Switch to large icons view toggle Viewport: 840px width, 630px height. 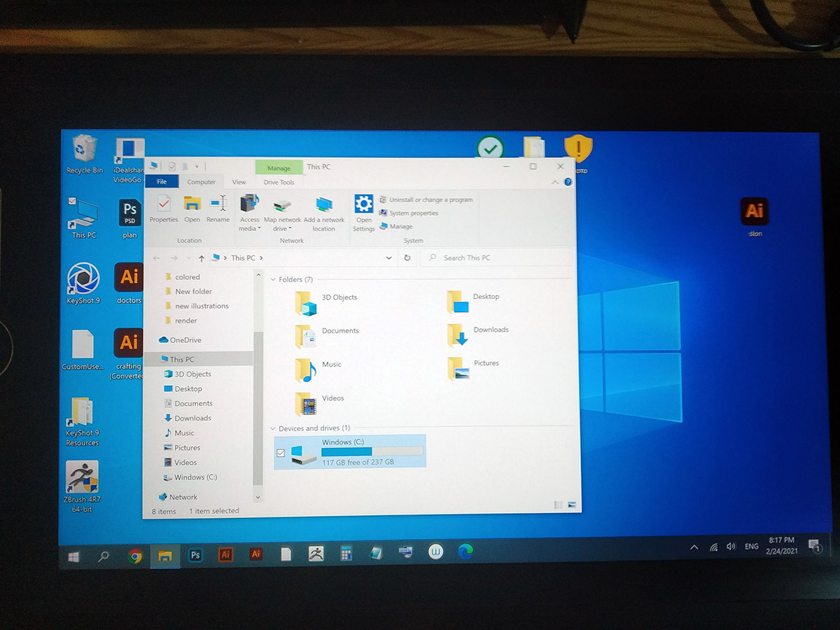572,504
